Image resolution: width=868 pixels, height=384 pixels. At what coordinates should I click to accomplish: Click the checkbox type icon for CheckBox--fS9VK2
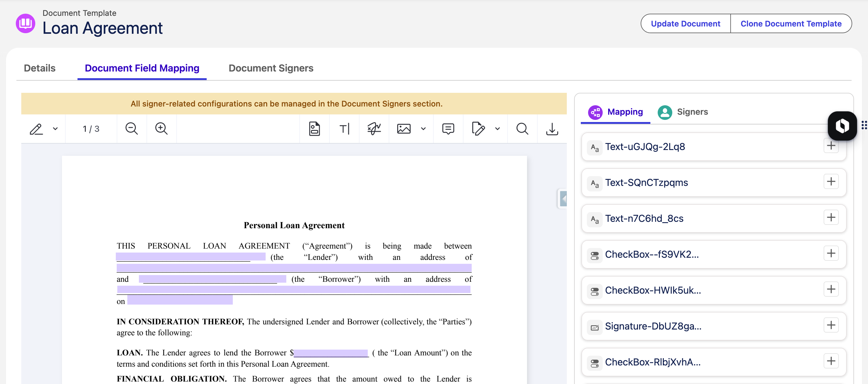point(595,255)
